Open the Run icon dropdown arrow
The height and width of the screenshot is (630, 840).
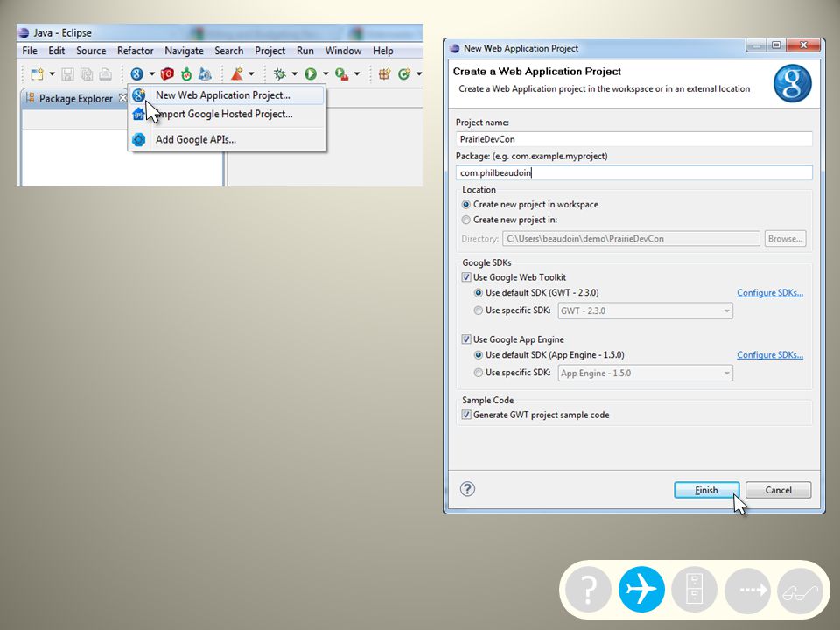(325, 73)
